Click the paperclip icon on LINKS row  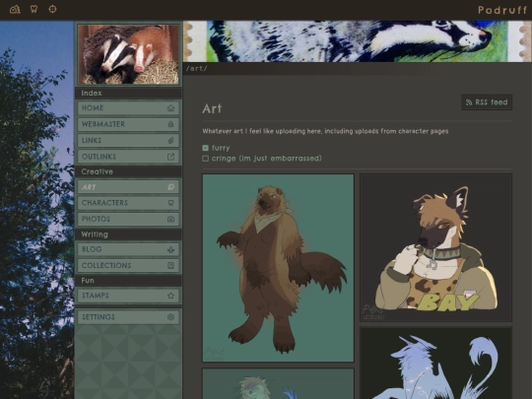point(170,141)
